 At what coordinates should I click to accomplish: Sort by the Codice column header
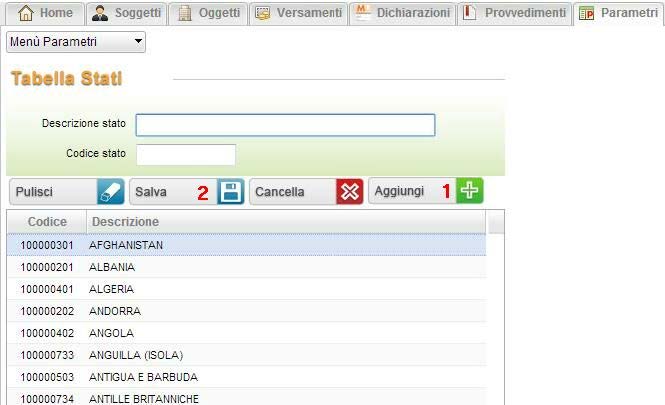tap(47, 222)
